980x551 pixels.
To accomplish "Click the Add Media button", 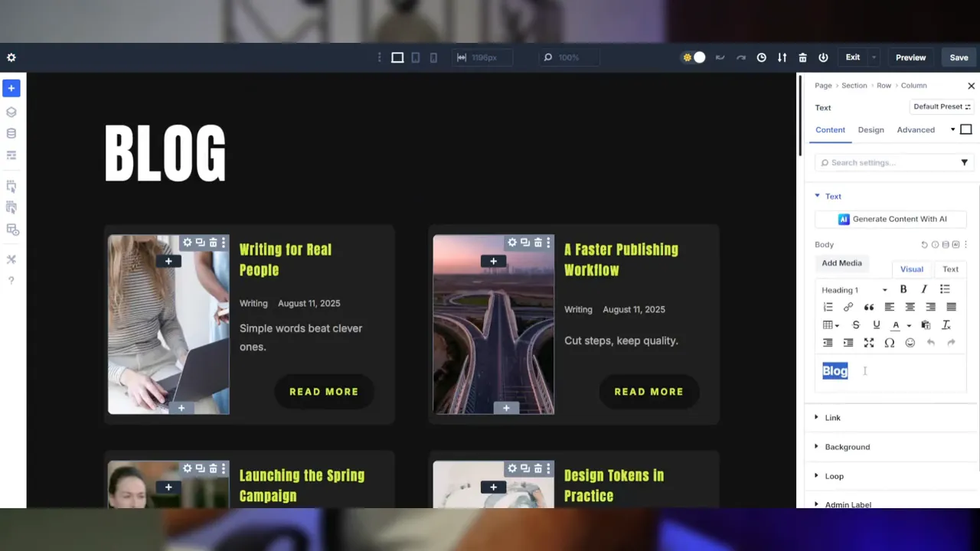I will 841,263.
